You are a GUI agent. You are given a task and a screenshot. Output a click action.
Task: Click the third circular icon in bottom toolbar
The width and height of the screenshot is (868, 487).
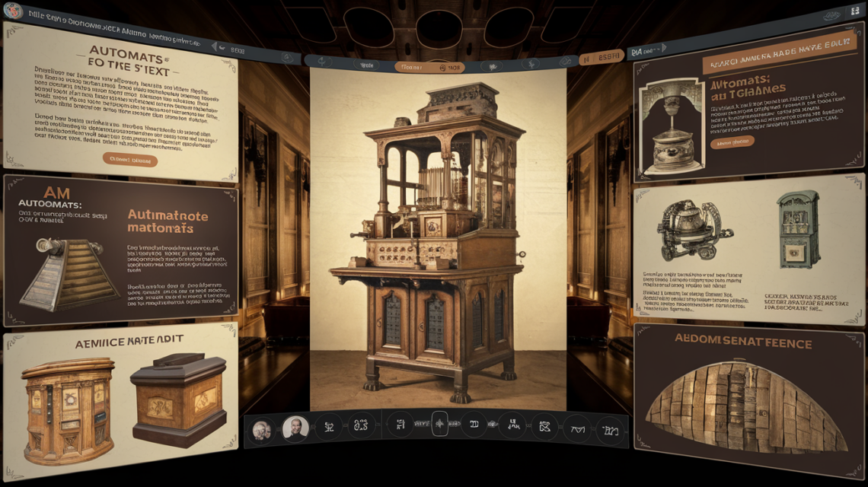328,427
